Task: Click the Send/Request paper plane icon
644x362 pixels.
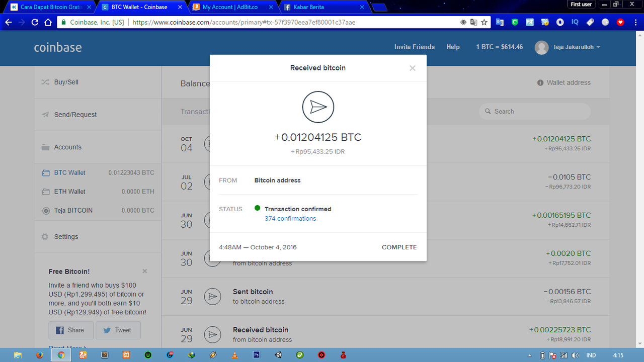Action: pos(45,115)
